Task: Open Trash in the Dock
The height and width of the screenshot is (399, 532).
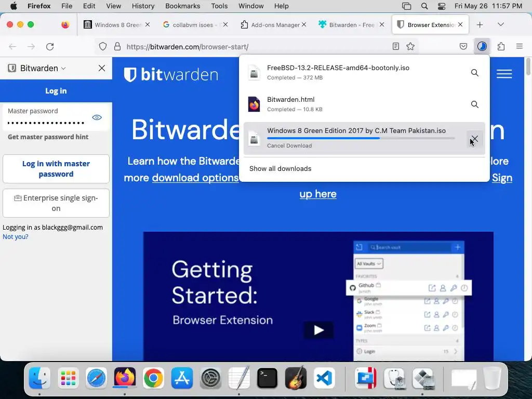Action: [491, 378]
